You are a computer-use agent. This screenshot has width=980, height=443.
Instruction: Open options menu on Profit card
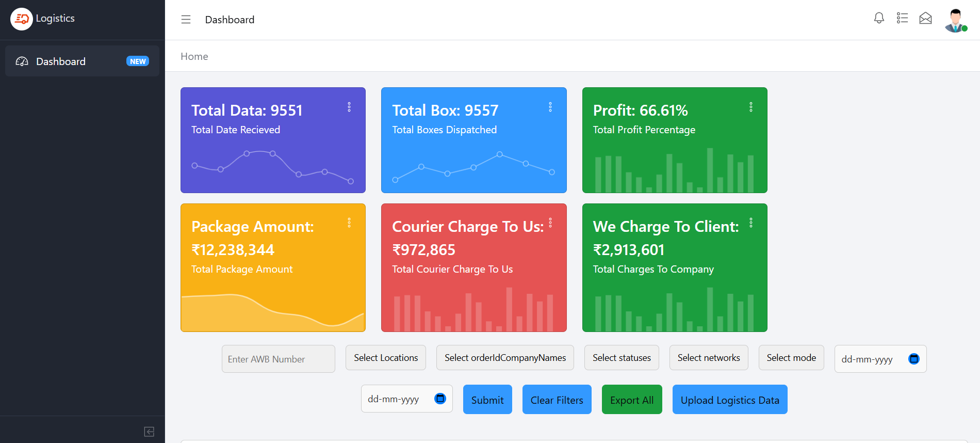pyautogui.click(x=751, y=107)
